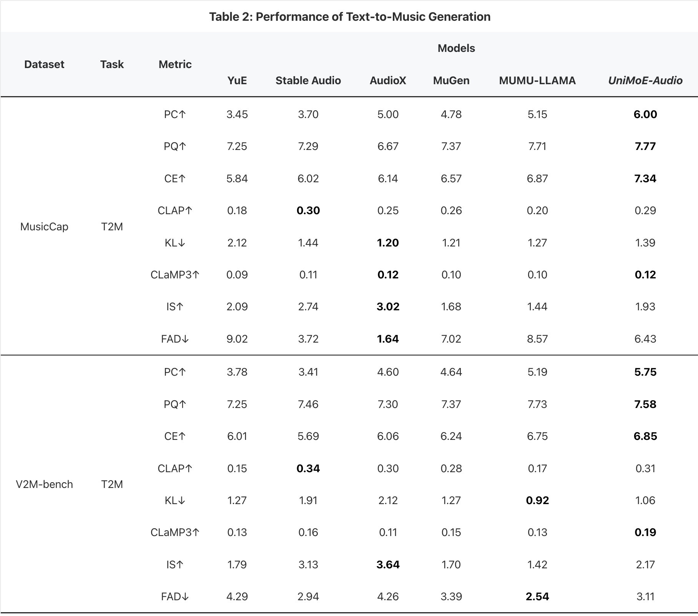This screenshot has height=616, width=698.
Task: Click the bold 2.54 FAD value
Action: [537, 596]
